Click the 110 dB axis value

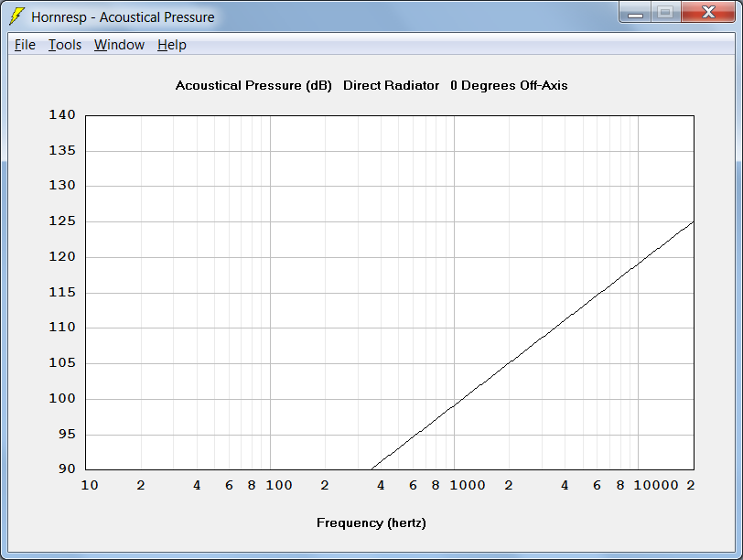62,327
